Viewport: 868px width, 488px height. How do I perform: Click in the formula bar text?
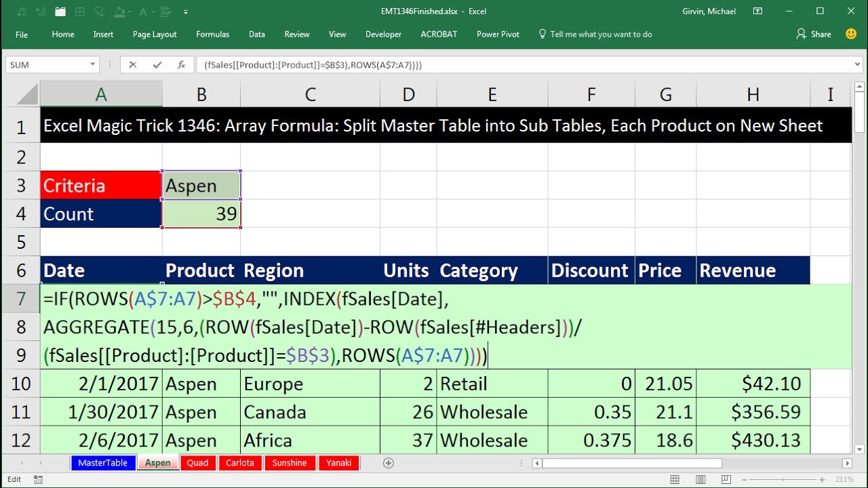click(x=313, y=65)
